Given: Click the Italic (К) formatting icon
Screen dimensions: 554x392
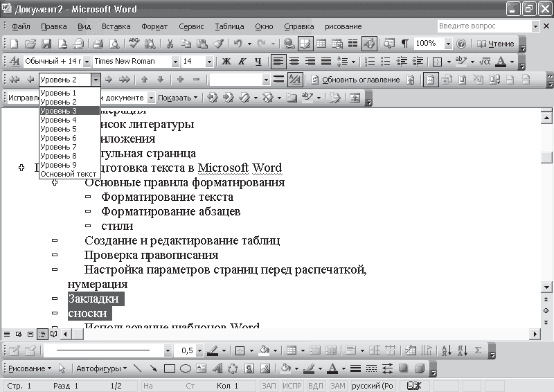Looking at the screenshot, I should coord(242,62).
